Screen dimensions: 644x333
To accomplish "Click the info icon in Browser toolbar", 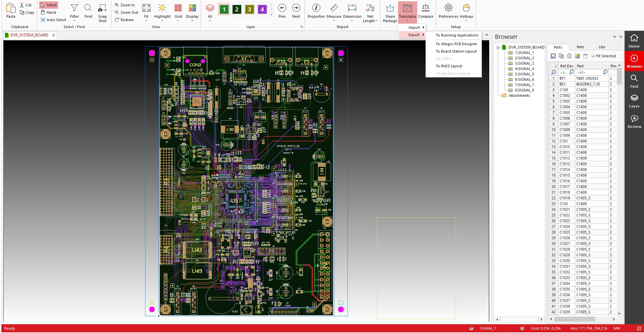I will click(569, 56).
